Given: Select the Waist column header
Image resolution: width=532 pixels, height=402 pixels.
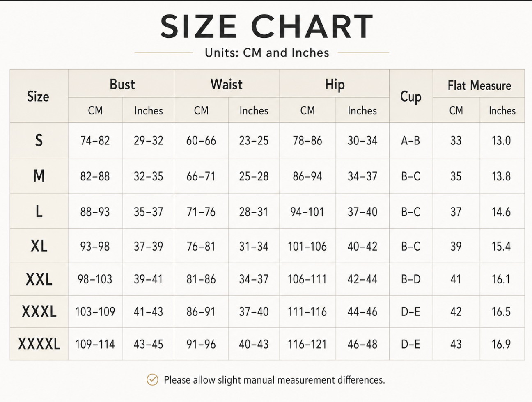Looking at the screenshot, I should tap(227, 85).
